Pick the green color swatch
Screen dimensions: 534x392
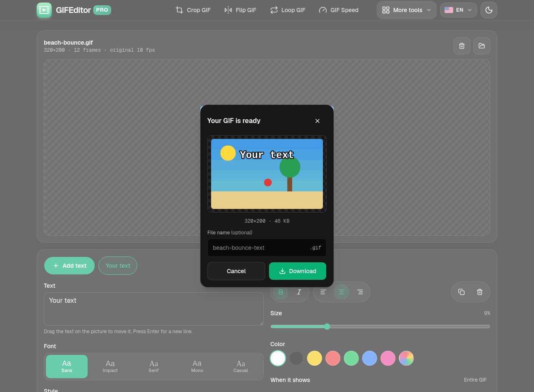(351, 358)
